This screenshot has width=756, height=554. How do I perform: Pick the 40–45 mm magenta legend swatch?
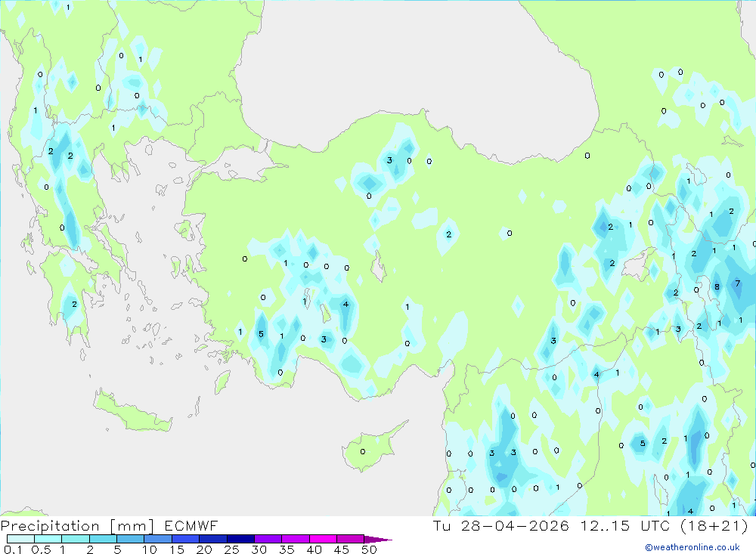(x=323, y=539)
